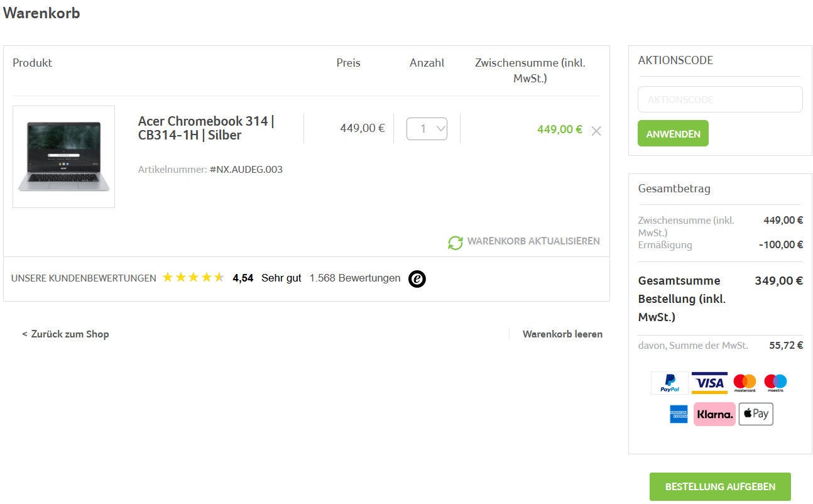Remove Acer Chromebook from cart with X
The width and height of the screenshot is (813, 504).
[596, 131]
